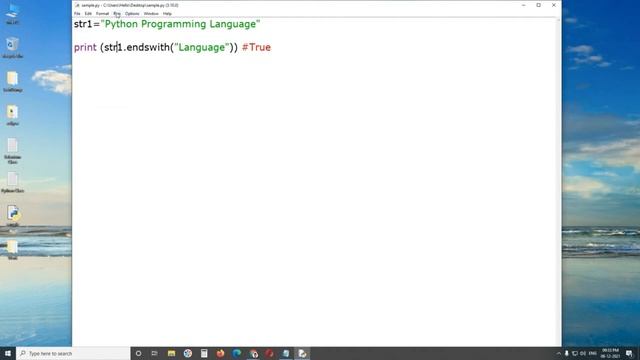The height and width of the screenshot is (360, 640).
Task: Click the Chrome icon in the taskbar
Action: (253, 353)
